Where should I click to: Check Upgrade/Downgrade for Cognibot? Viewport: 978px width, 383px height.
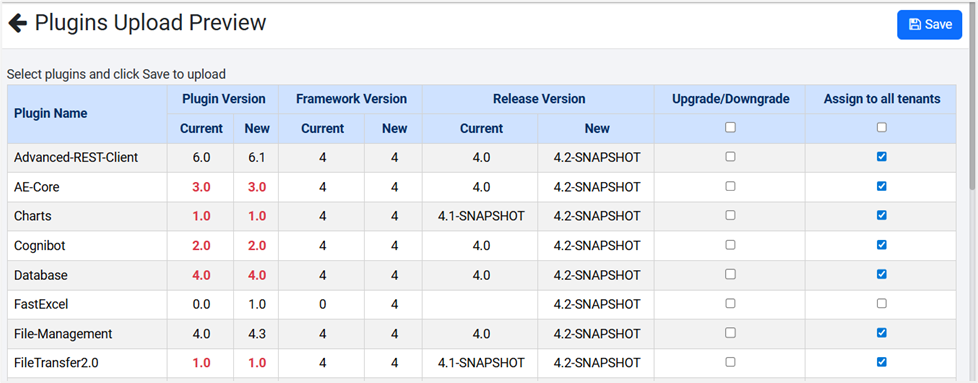point(730,245)
